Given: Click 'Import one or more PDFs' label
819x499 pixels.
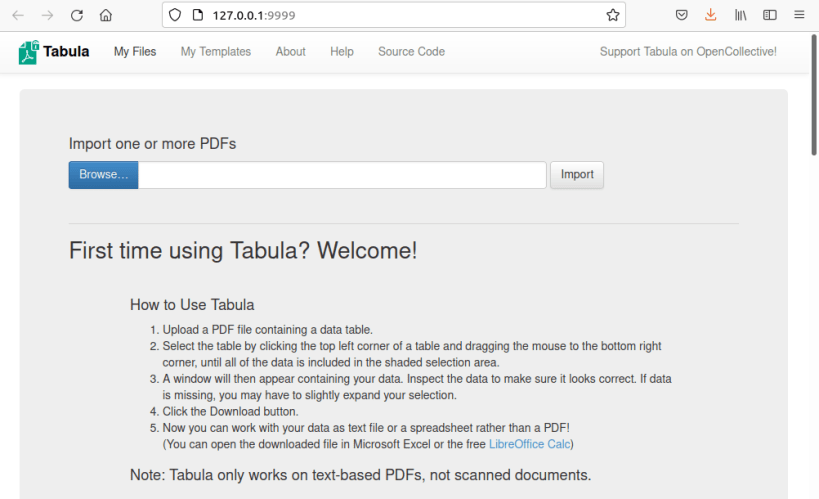Looking at the screenshot, I should click(153, 144).
